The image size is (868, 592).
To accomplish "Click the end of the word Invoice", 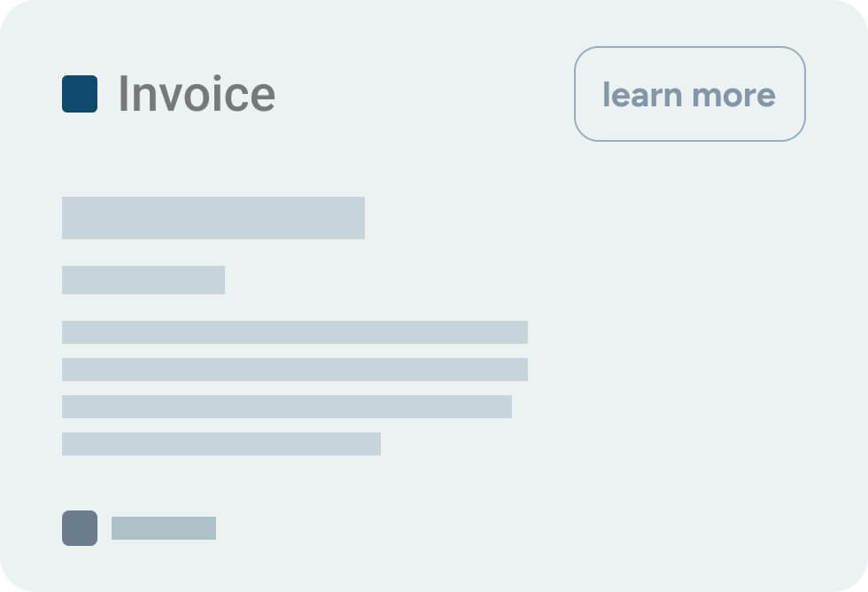I will 262,96.
